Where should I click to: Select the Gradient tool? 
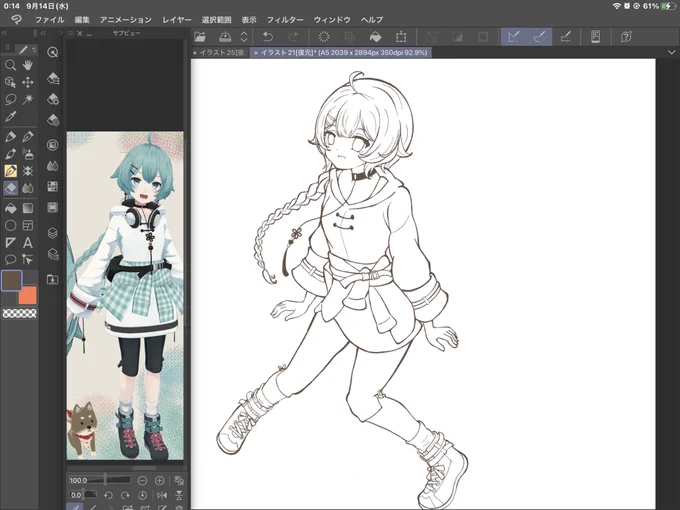coord(28,209)
